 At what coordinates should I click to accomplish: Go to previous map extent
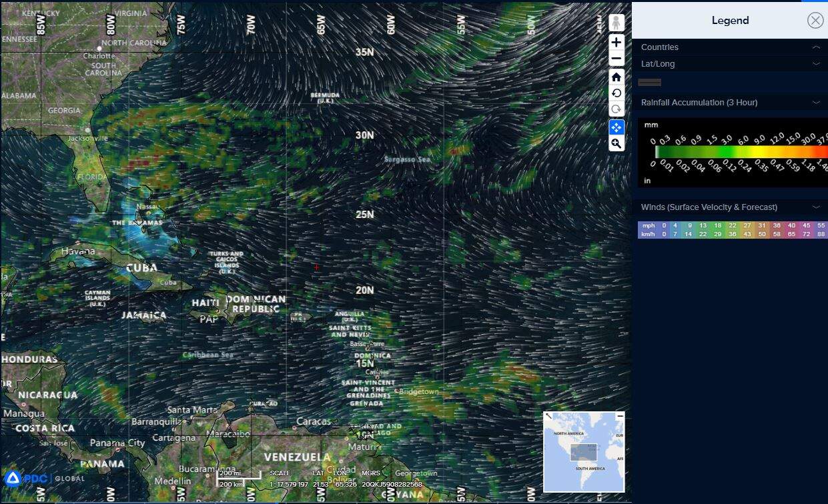(x=616, y=93)
